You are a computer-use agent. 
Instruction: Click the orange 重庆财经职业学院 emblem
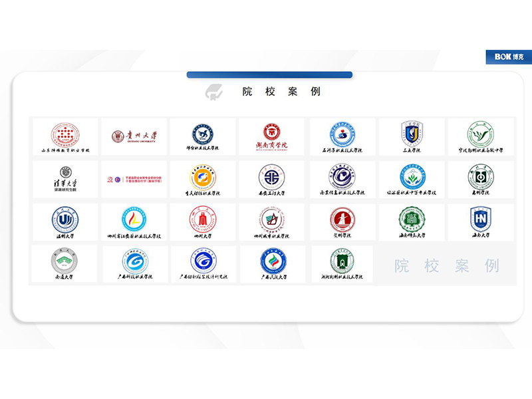tap(203, 178)
